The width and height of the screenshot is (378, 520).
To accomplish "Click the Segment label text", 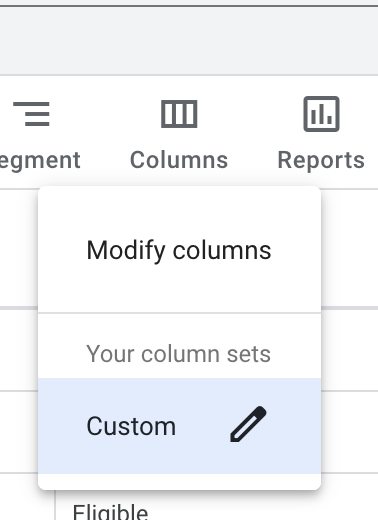I will (40, 161).
